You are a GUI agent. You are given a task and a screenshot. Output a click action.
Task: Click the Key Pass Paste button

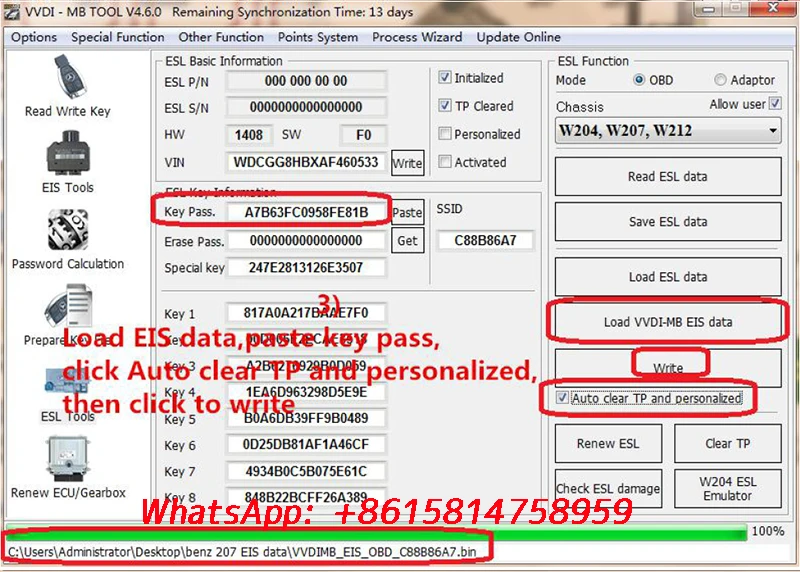(407, 212)
